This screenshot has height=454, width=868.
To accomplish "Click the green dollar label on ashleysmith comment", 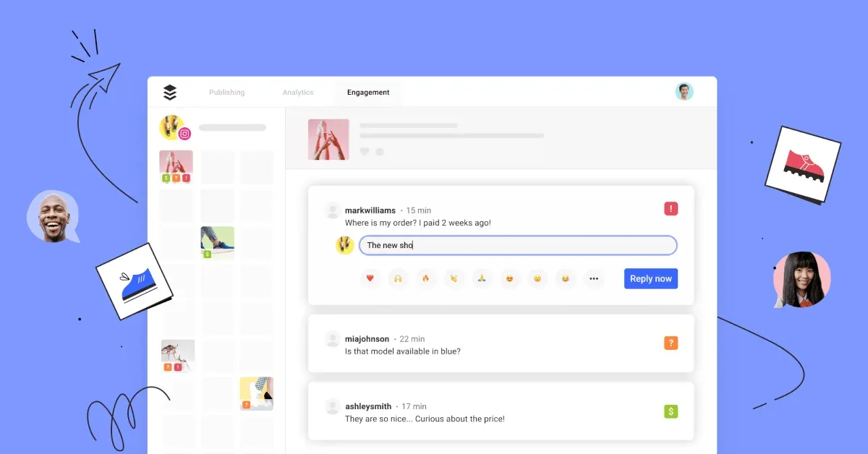I will 671,411.
